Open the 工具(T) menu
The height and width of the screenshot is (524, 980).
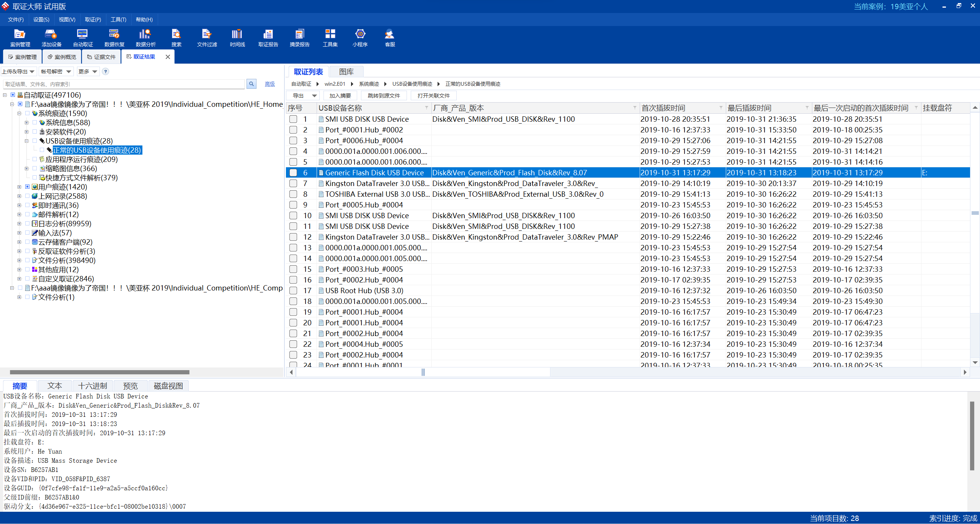pyautogui.click(x=118, y=20)
